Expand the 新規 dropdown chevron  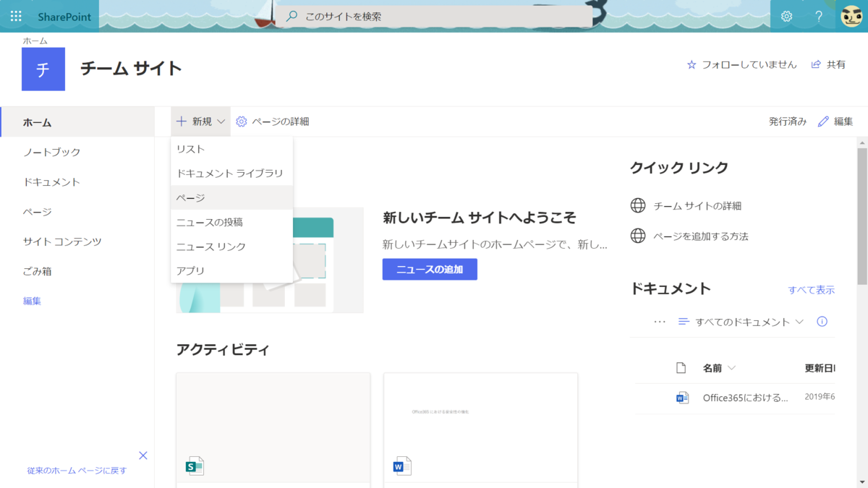pos(221,121)
